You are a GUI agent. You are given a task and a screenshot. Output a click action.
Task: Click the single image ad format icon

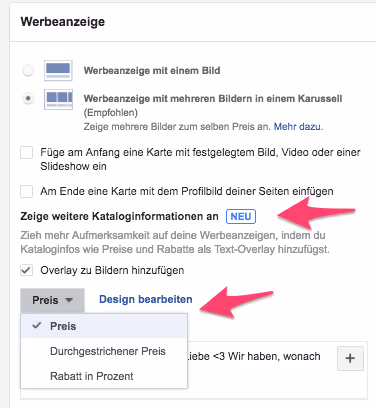58,70
